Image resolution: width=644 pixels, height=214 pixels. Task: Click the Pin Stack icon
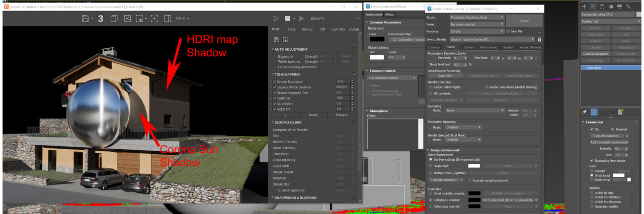(x=585, y=112)
